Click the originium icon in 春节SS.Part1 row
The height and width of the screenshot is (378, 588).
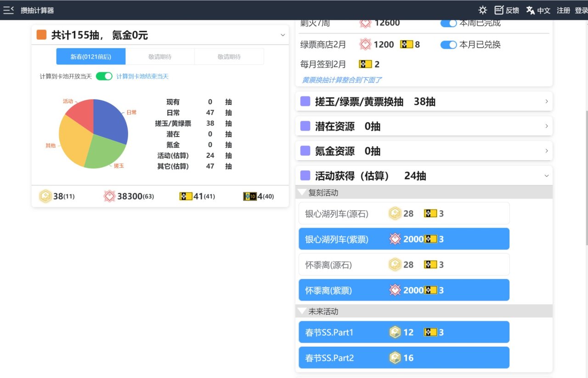[395, 332]
